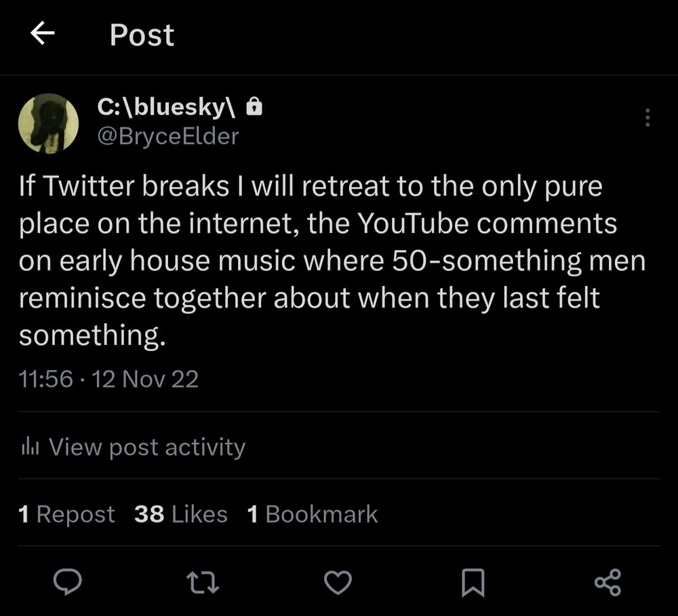This screenshot has width=678, height=616.
Task: Click the padlock protected account icon
Action: [x=253, y=106]
